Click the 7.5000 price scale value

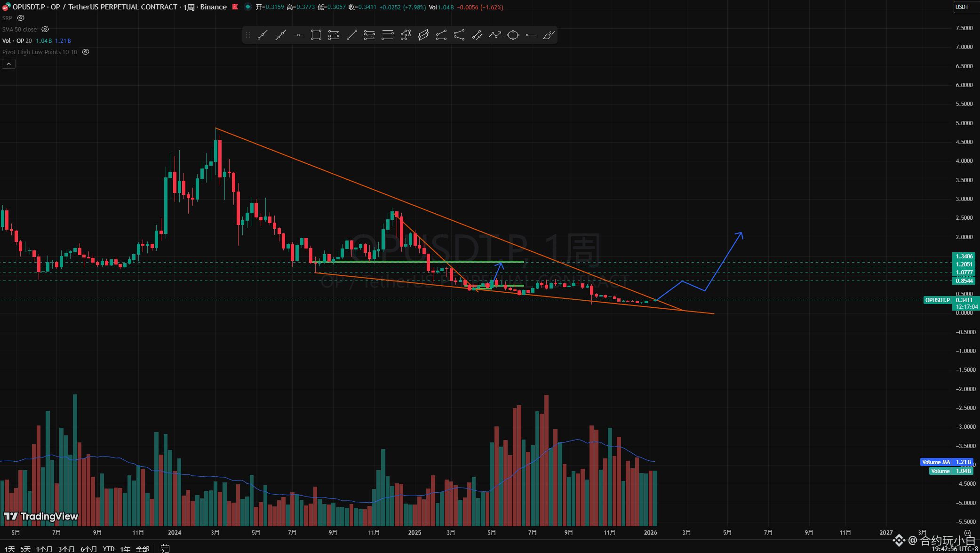pos(964,28)
